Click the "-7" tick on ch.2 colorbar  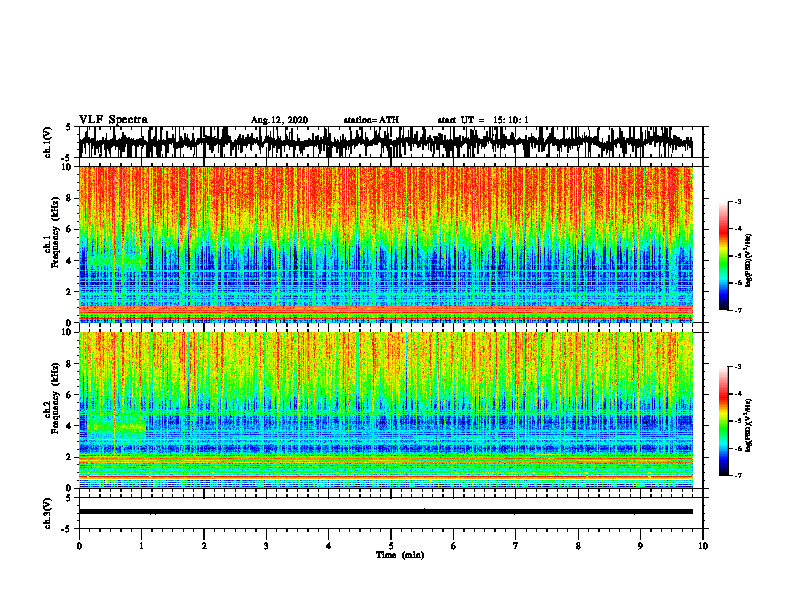(738, 475)
